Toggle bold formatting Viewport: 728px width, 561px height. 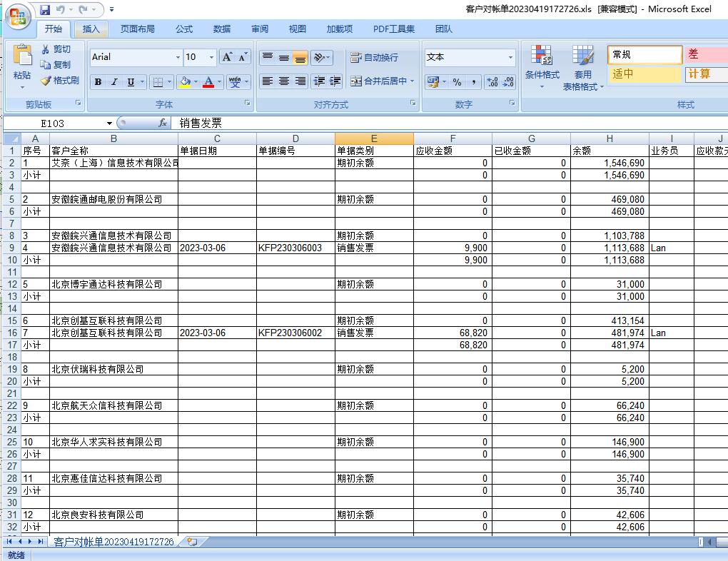pos(98,82)
